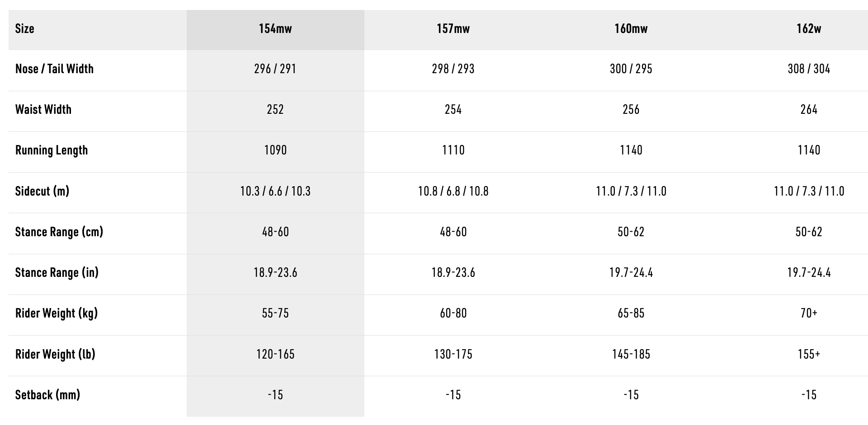Click the Stance Range (cm) label

[59, 232]
